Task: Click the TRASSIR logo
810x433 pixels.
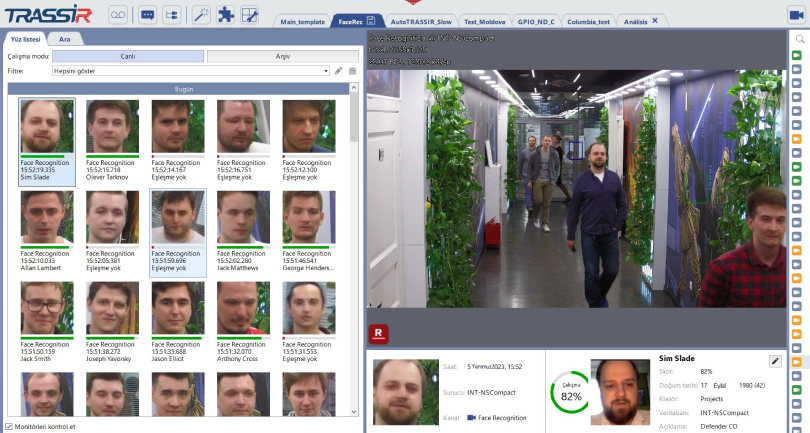Action: 49,14
